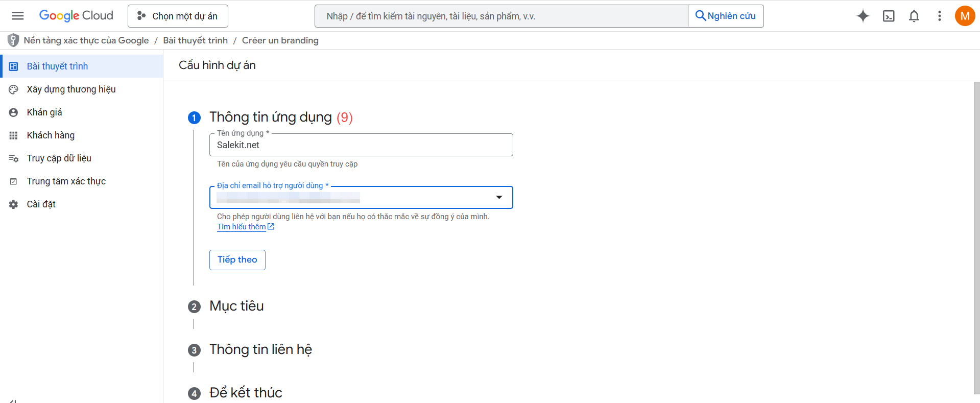Open the Chọn một dự án project picker
Image resolution: width=980 pixels, height=403 pixels.
click(178, 16)
